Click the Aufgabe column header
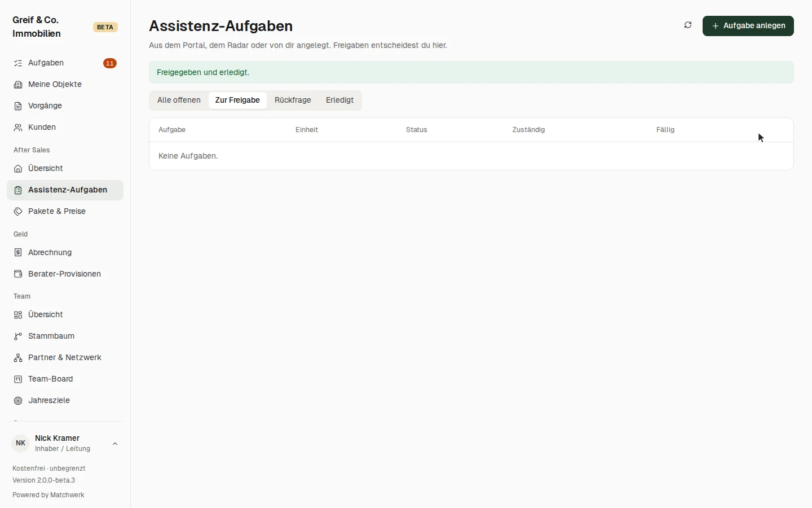The height and width of the screenshot is (508, 812). click(172, 130)
